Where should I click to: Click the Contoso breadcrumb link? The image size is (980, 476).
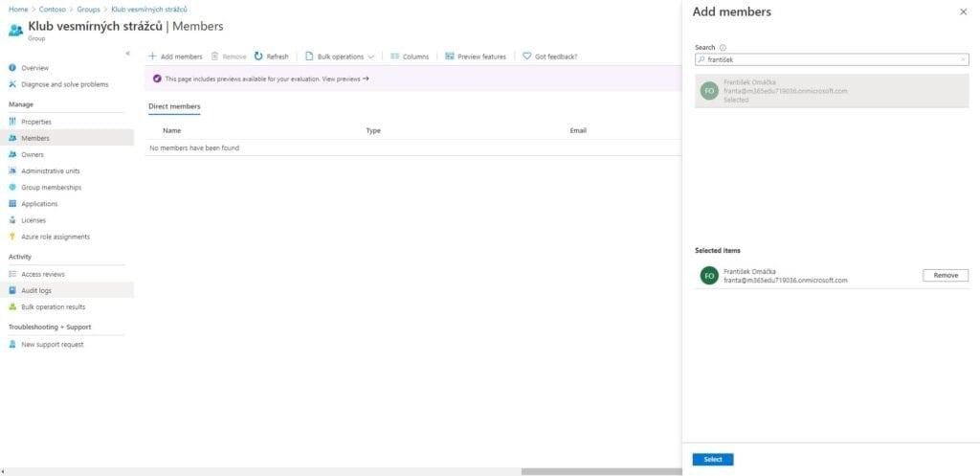53,9
